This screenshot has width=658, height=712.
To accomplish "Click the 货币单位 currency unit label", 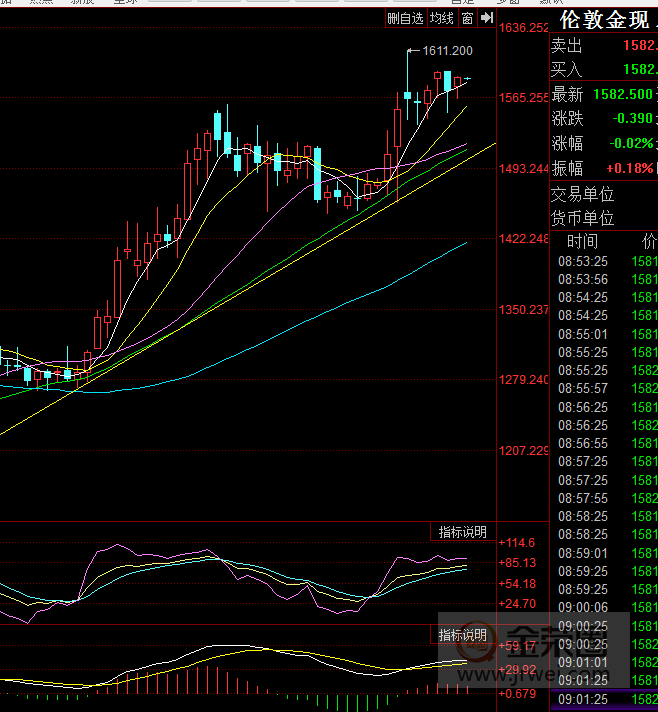I will (x=582, y=218).
